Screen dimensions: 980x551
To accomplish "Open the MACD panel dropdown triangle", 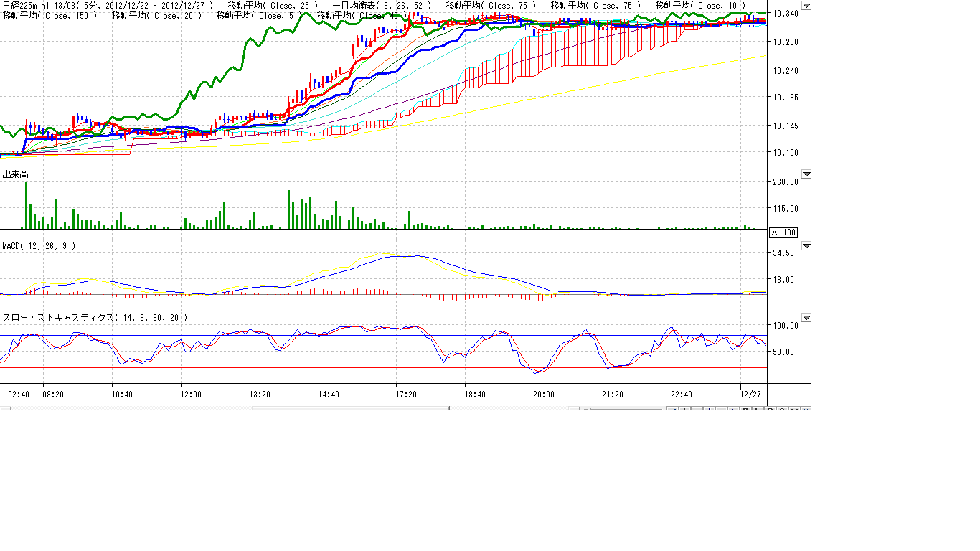I will 806,246.
